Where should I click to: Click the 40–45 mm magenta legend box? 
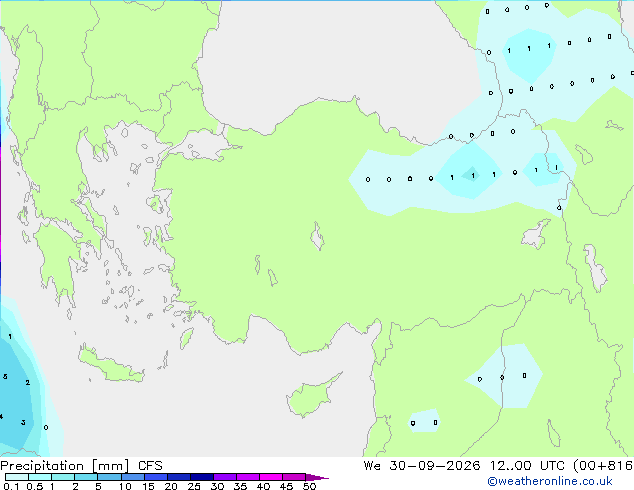tap(271, 477)
